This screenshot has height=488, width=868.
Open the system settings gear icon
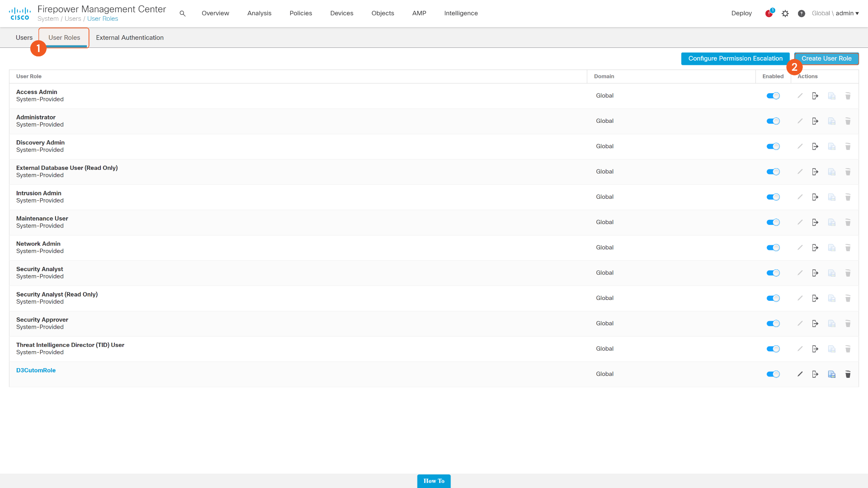click(x=785, y=14)
